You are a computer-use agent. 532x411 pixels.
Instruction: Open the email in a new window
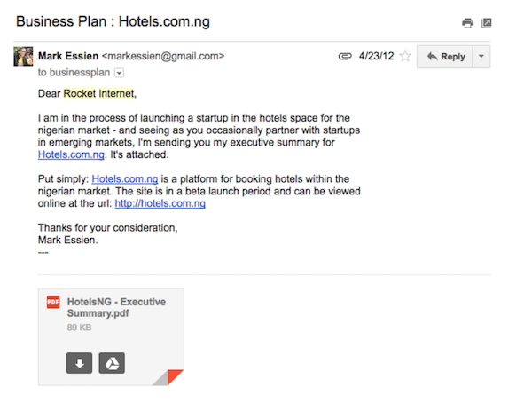(486, 22)
